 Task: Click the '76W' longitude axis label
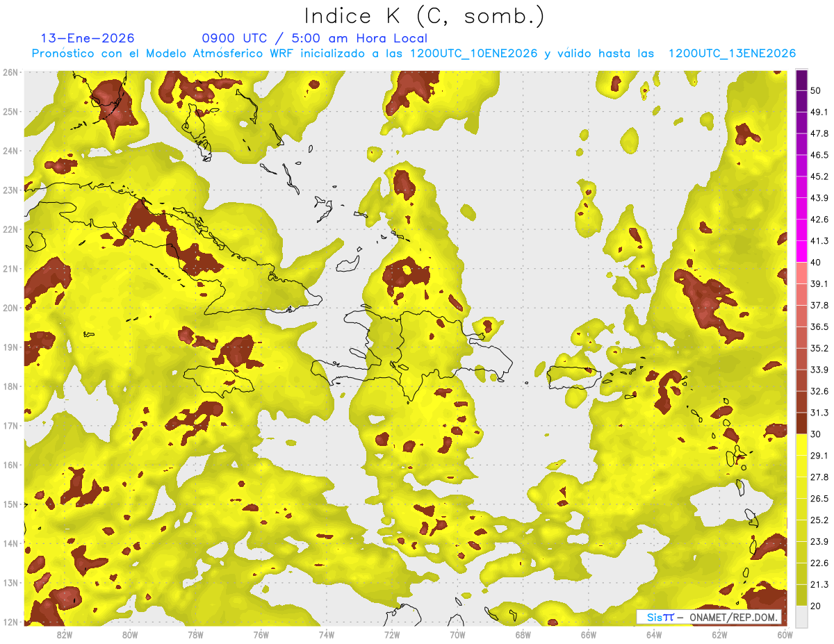click(x=261, y=634)
